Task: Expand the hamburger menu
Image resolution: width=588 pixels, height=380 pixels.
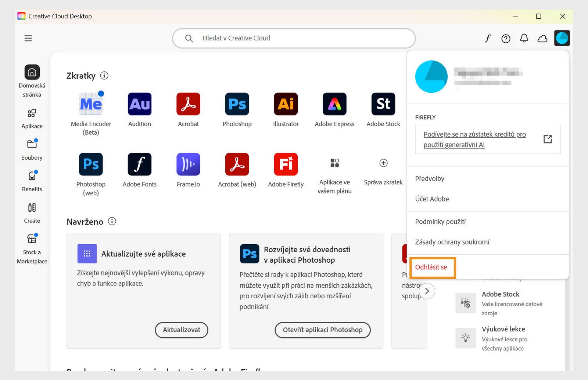Action: point(28,38)
